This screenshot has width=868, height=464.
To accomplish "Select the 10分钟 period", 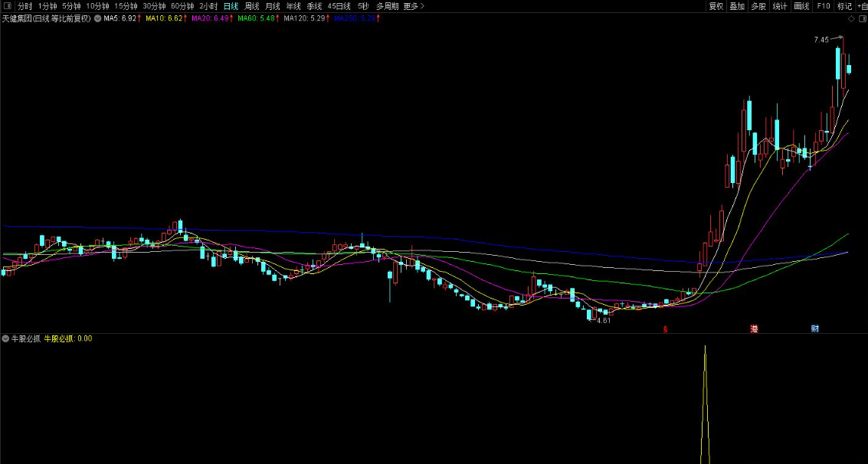I will (x=97, y=6).
